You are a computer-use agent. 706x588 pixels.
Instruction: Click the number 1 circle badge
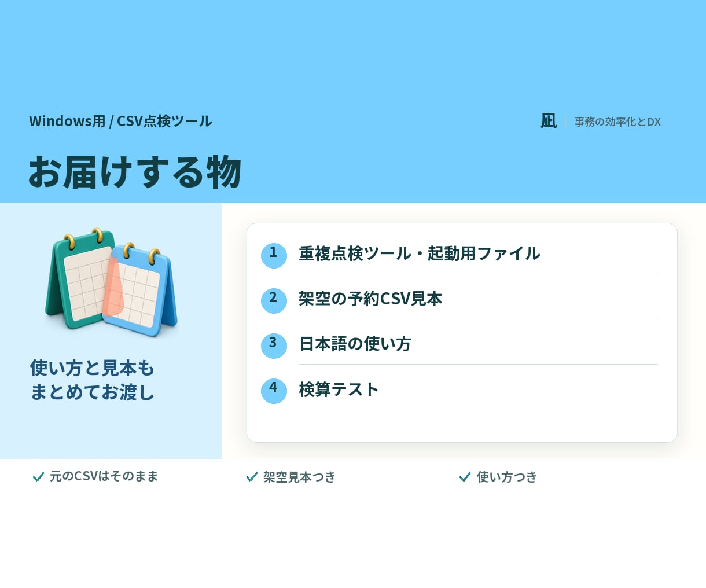[274, 255]
